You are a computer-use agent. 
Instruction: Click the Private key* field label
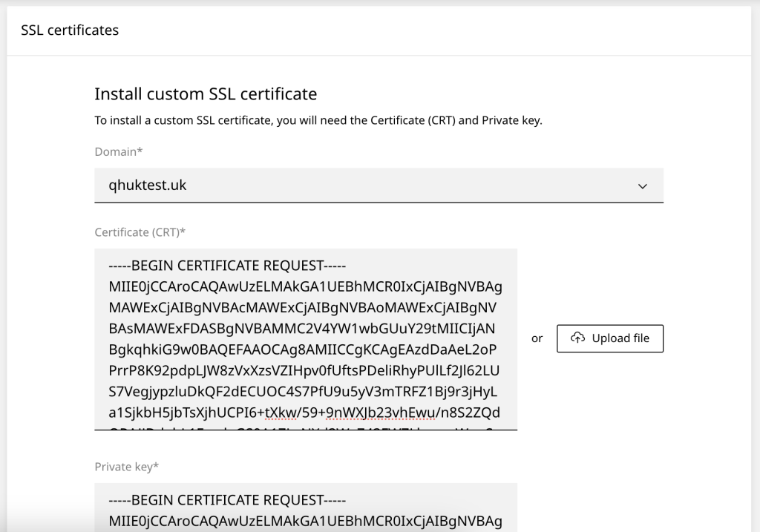point(126,467)
